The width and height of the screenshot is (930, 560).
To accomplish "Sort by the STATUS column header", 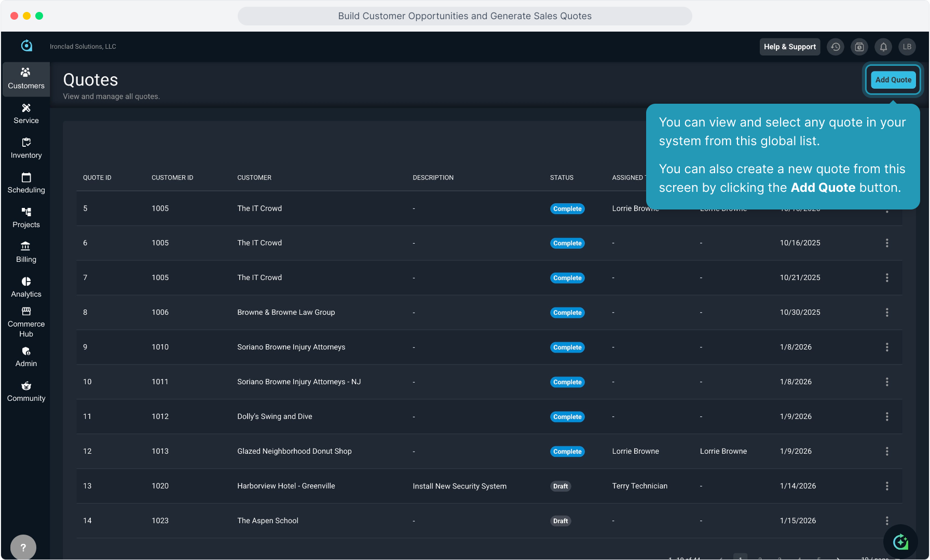I will point(562,177).
